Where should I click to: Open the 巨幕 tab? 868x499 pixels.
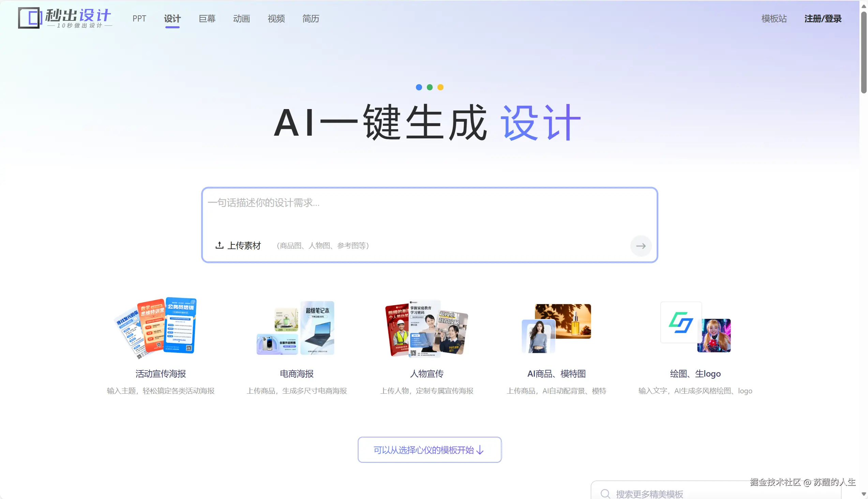click(x=207, y=18)
